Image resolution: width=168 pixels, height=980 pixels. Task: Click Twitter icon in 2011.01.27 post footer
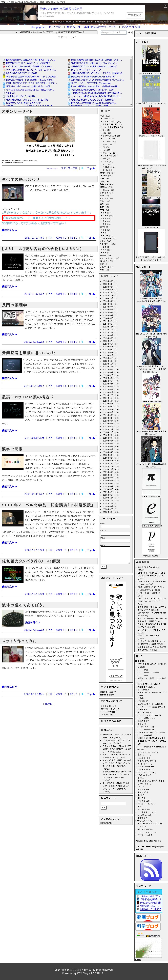coord(82,237)
